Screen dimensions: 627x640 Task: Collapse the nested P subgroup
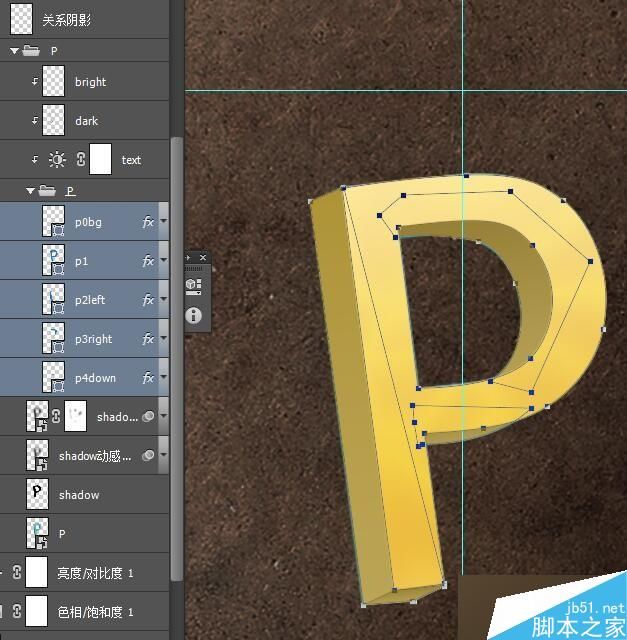(30, 191)
